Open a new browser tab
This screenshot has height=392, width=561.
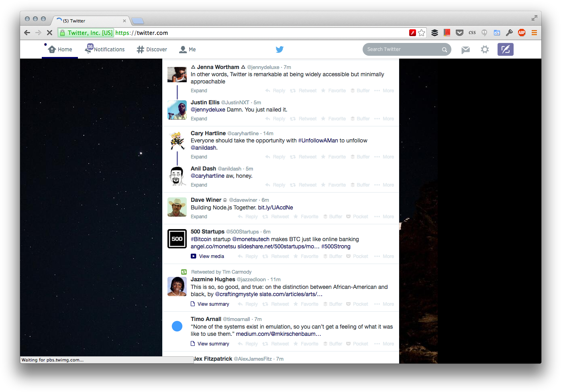(x=138, y=21)
